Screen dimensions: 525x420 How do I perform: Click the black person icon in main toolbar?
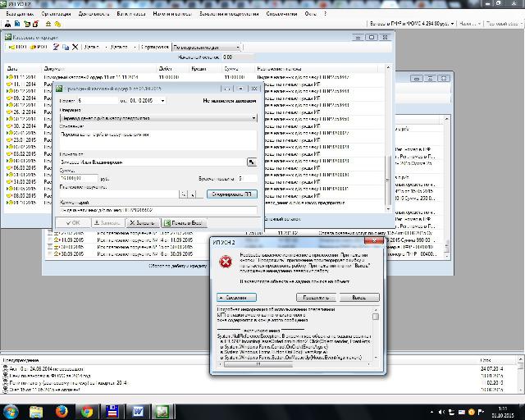coord(7,24)
